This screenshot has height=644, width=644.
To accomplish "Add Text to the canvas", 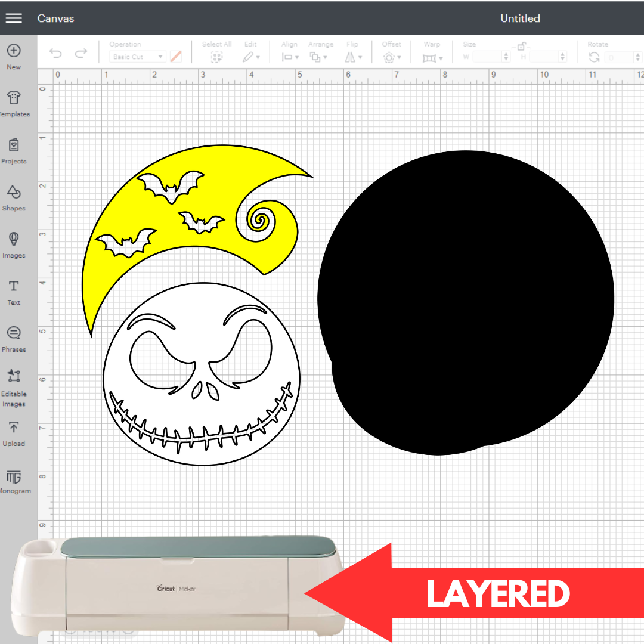I will (x=14, y=292).
